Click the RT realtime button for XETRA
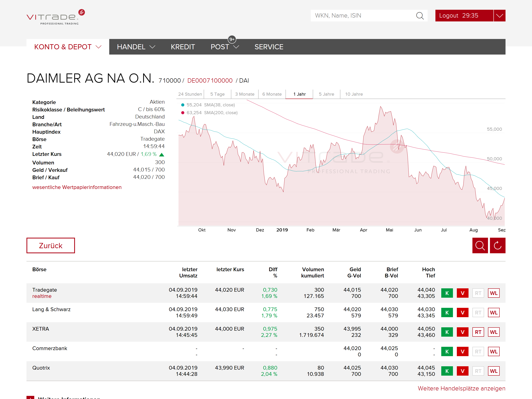The width and height of the screenshot is (532, 399). (x=478, y=332)
